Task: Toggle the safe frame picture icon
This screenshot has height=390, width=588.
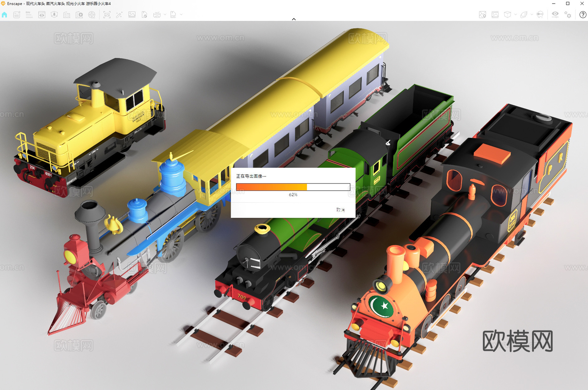Action: coord(495,15)
